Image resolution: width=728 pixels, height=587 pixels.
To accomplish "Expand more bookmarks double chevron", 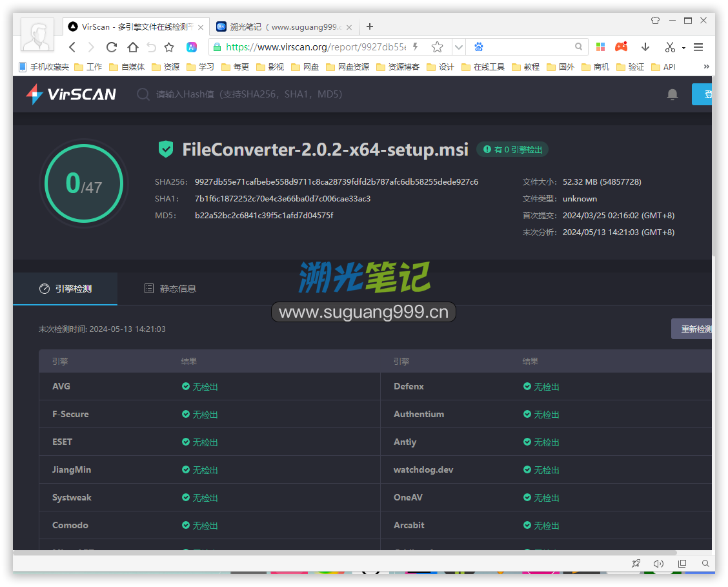I will (706, 67).
